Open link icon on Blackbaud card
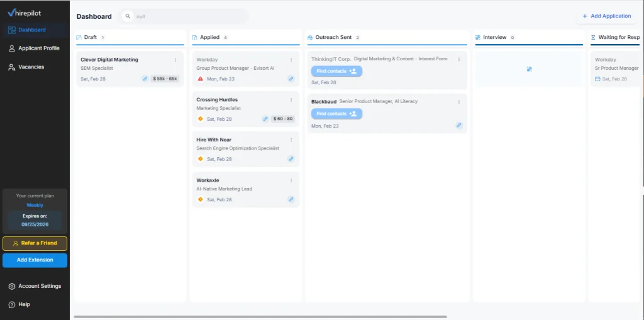The image size is (644, 320). pos(458,125)
